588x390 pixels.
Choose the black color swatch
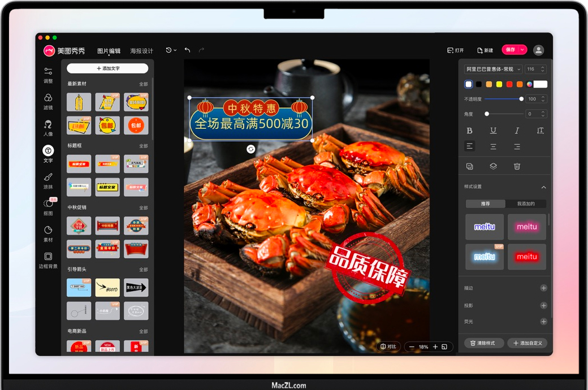(x=479, y=84)
